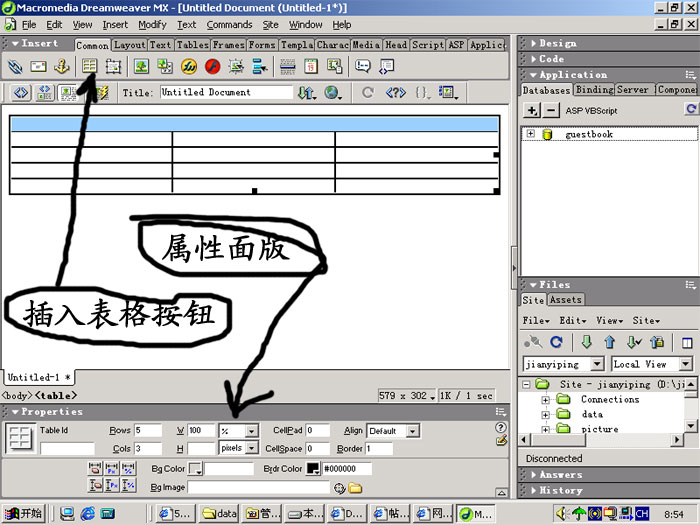Switch to the Layout tab

(x=129, y=45)
